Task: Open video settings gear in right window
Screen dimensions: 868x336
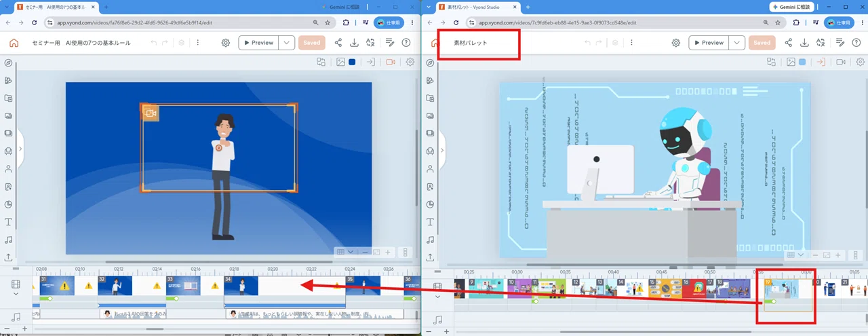Action: pyautogui.click(x=676, y=43)
